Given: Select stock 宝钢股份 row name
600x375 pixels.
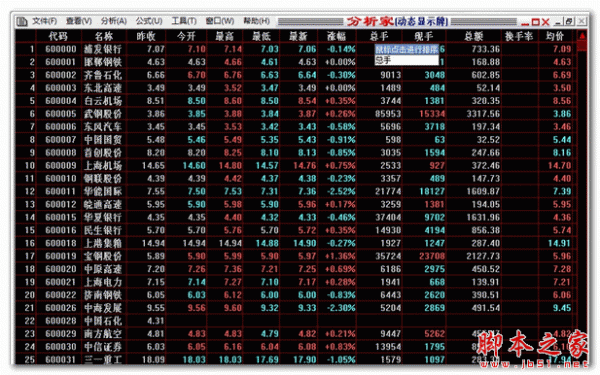Looking at the screenshot, I should tap(103, 256).
